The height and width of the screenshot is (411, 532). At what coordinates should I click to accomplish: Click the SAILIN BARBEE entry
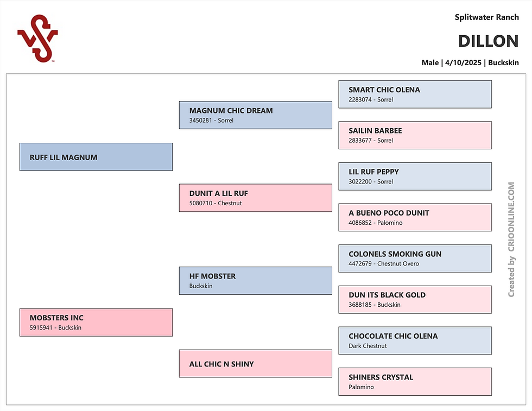pos(415,135)
